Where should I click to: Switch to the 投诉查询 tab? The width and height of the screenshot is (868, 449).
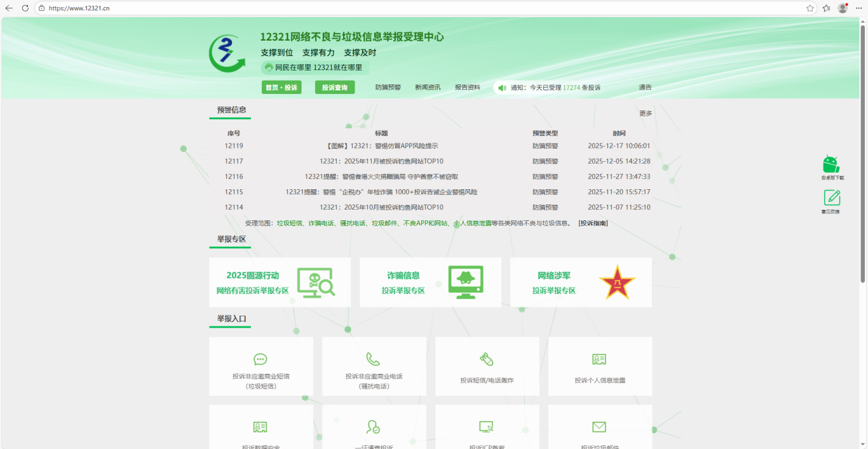click(335, 88)
